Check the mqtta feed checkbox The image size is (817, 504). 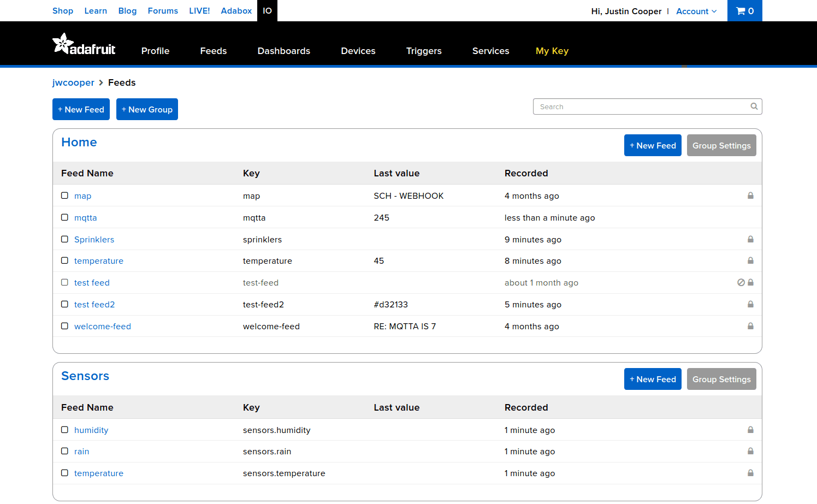click(64, 217)
